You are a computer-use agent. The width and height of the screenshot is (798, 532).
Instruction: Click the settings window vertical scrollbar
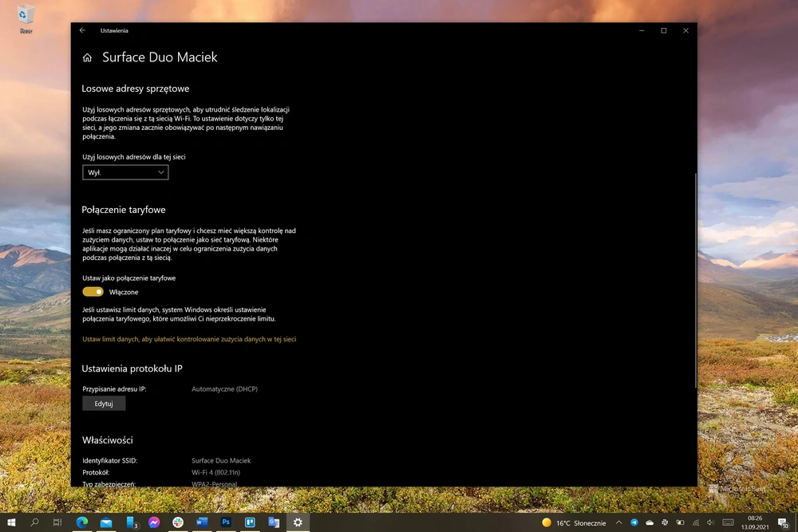(695, 280)
